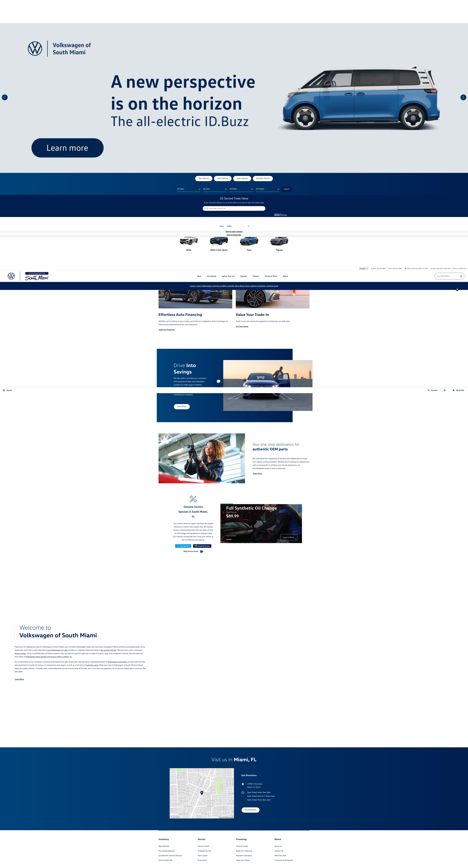Advance to next hero carousel slide
The width and height of the screenshot is (468, 868).
point(463,97)
